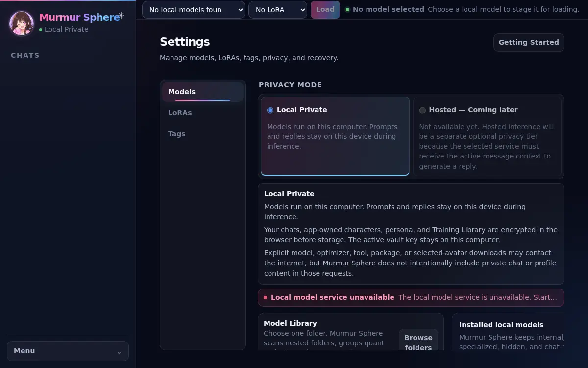Click the Installed local models heading
The height and width of the screenshot is (368, 588).
[x=501, y=325]
